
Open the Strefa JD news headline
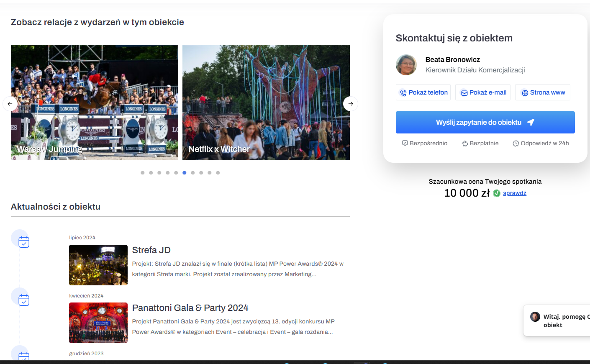151,250
